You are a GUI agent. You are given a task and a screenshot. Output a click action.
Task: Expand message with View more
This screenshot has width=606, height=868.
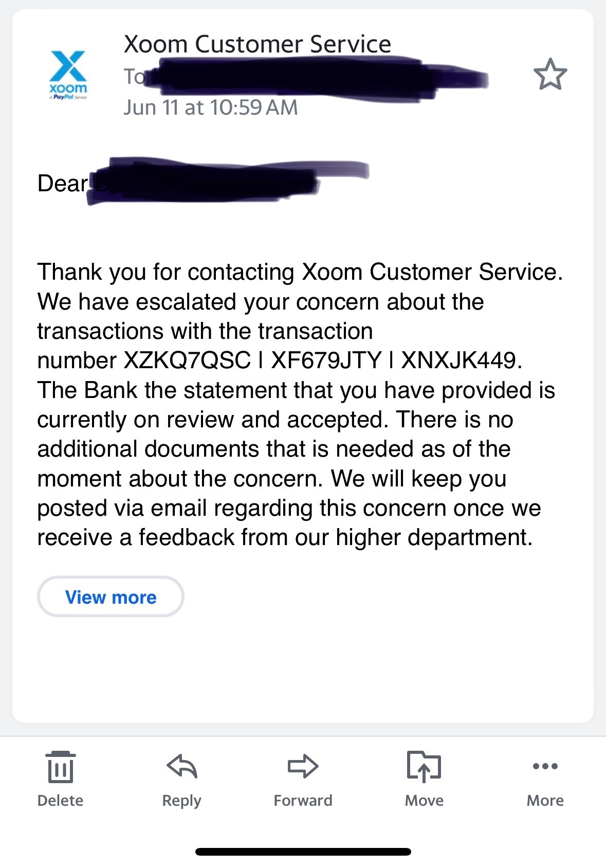(x=111, y=597)
